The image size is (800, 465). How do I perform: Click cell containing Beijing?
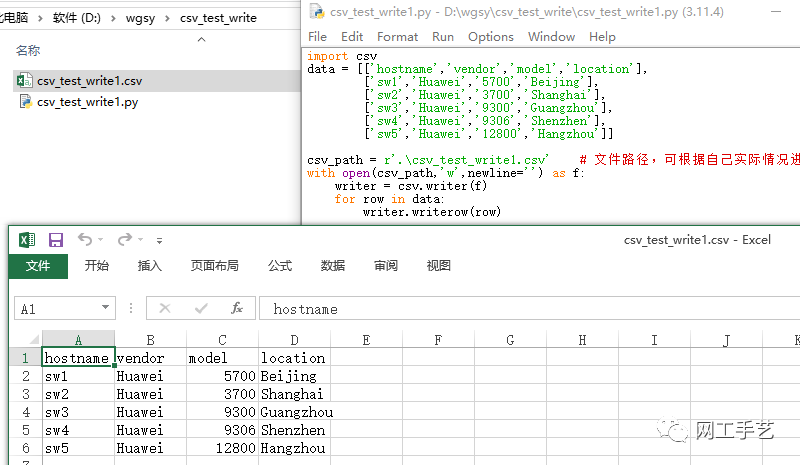click(x=294, y=376)
